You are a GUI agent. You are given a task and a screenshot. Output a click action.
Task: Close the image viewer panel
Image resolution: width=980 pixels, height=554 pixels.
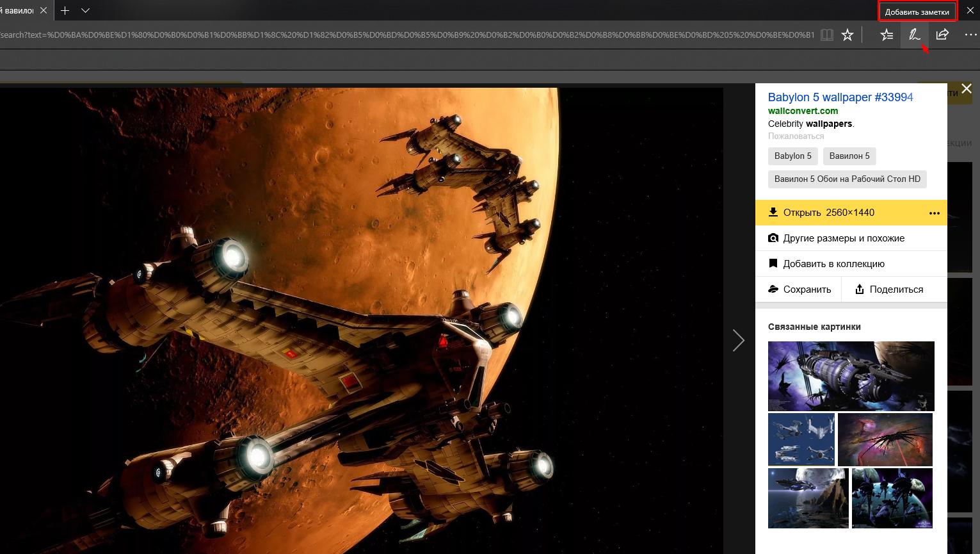coord(967,89)
